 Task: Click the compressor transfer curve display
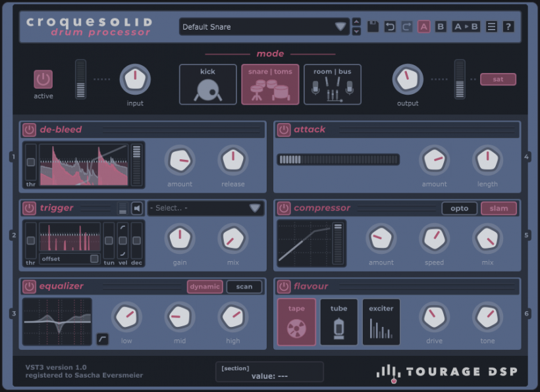[305, 243]
